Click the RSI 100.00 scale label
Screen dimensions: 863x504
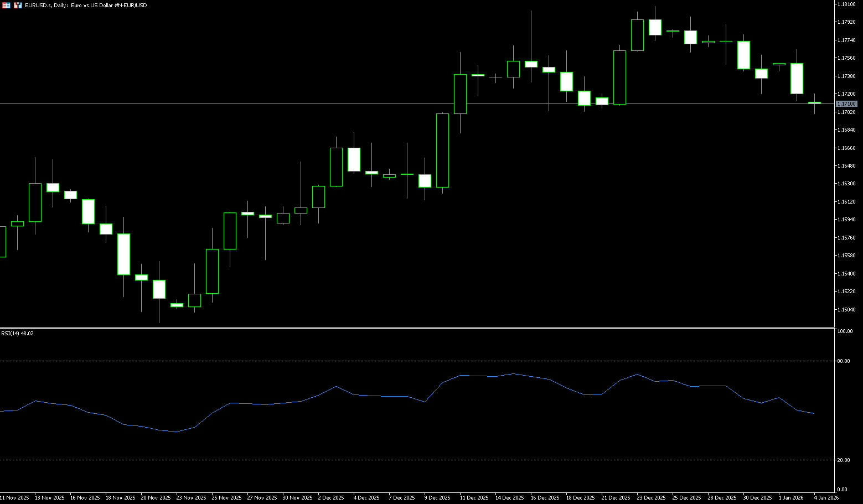[x=845, y=331]
